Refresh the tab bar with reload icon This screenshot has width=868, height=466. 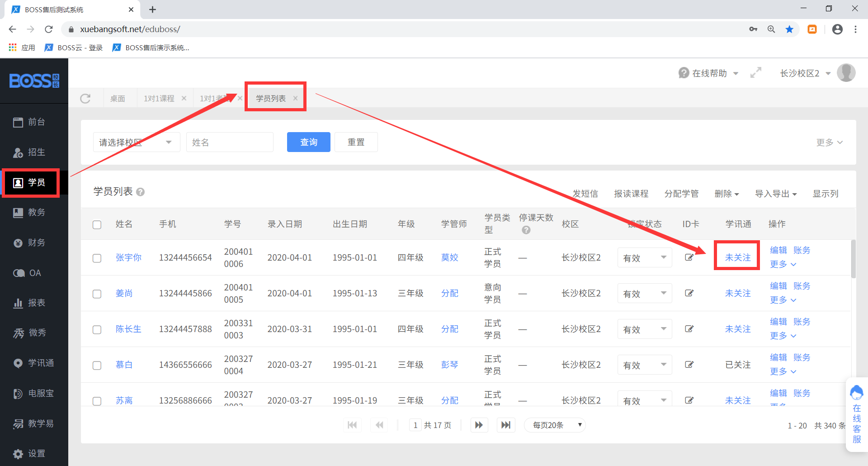click(85, 99)
